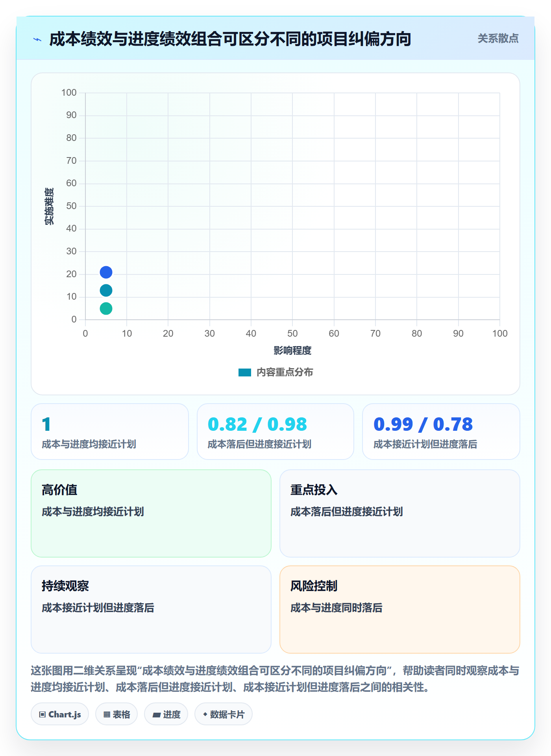Click the 实施难度 y-axis title
Screen dimensions: 551x756
(x=49, y=206)
